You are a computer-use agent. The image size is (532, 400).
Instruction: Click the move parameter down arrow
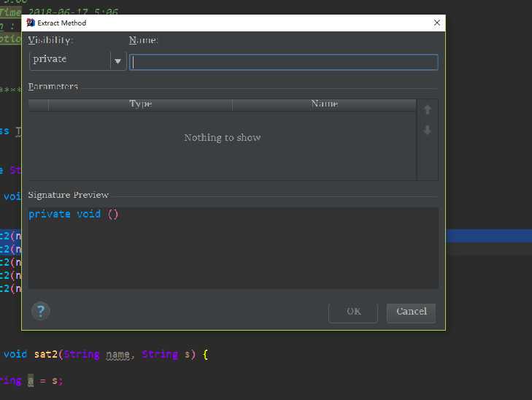coord(428,130)
